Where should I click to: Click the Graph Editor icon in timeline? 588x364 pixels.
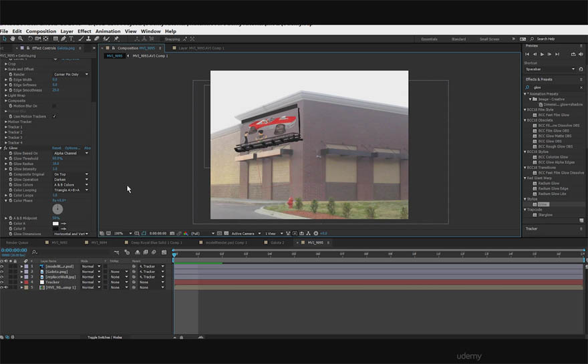[164, 252]
